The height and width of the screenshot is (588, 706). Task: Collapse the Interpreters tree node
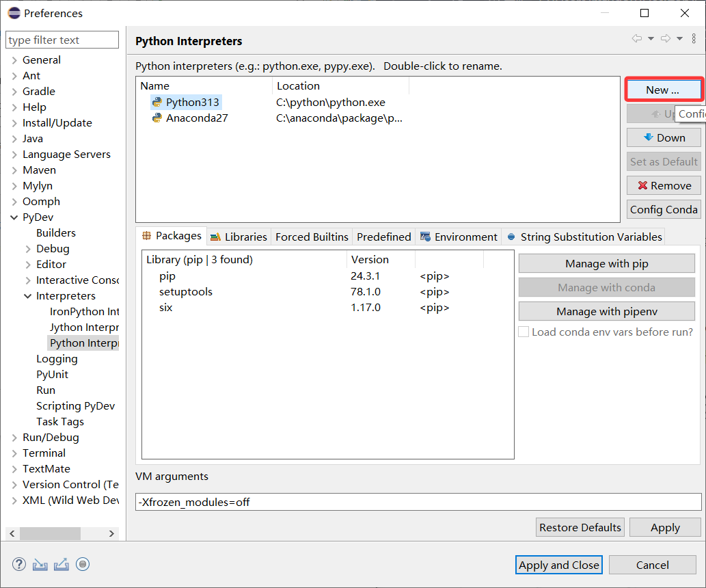coord(28,296)
